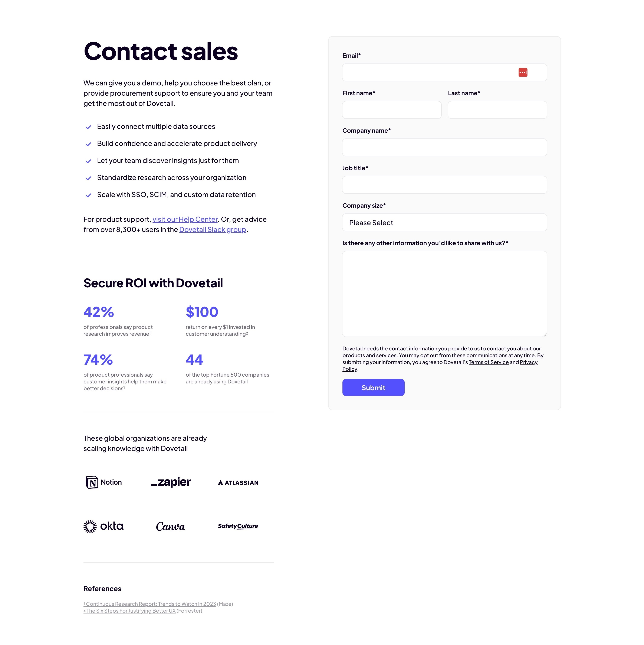
Task: Click the SafetyCulture logo
Action: 238,526
